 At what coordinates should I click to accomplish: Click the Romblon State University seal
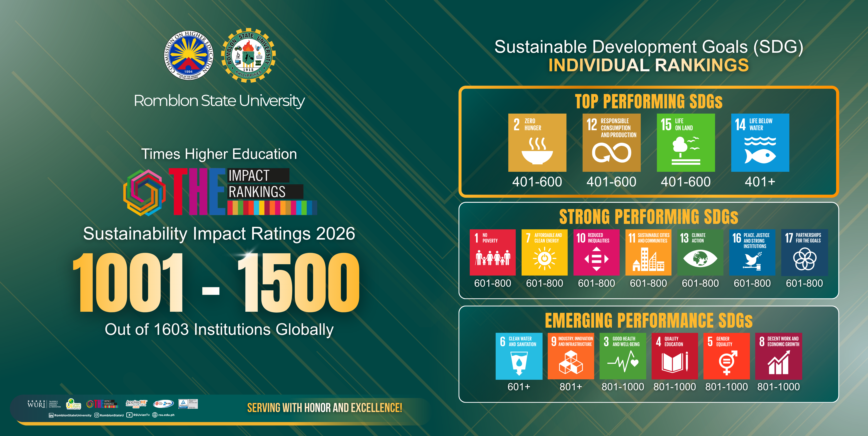click(x=248, y=55)
